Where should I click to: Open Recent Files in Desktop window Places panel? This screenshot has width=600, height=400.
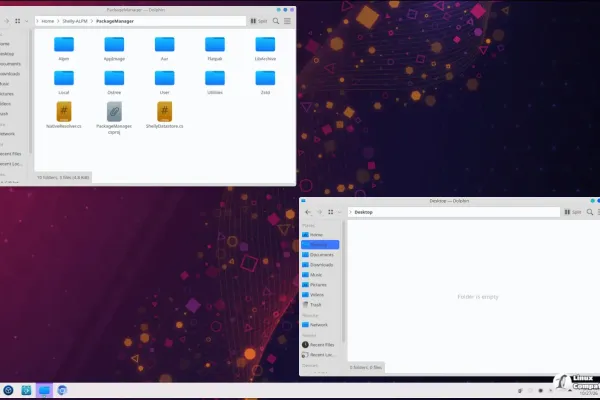tap(320, 344)
